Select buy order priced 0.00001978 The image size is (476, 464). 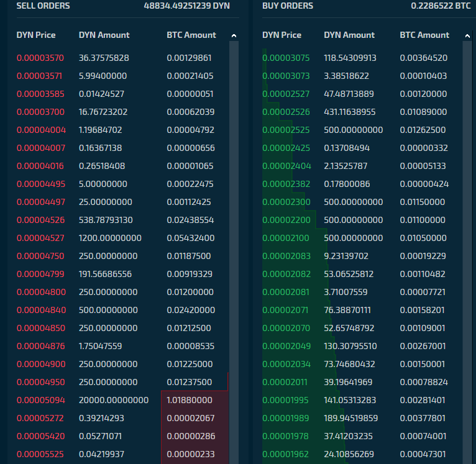click(x=362, y=436)
